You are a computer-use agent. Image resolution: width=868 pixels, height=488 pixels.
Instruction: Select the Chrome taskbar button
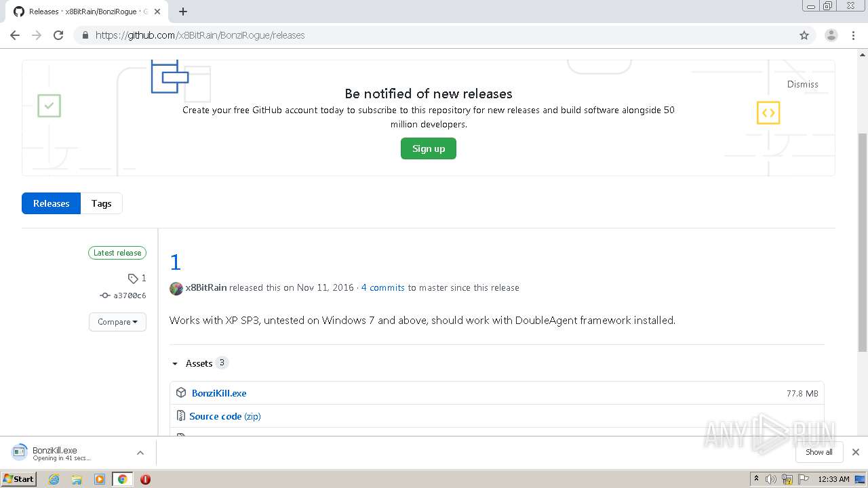pos(123,479)
